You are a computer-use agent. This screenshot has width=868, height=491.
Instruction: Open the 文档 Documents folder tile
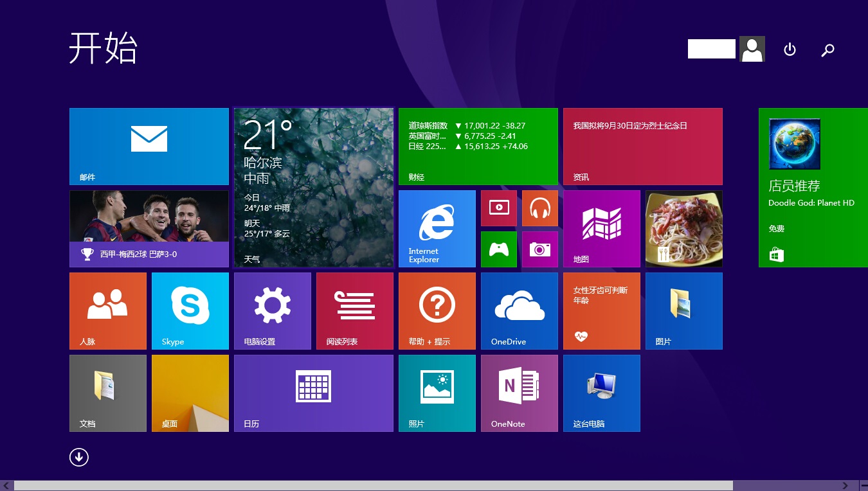click(108, 393)
